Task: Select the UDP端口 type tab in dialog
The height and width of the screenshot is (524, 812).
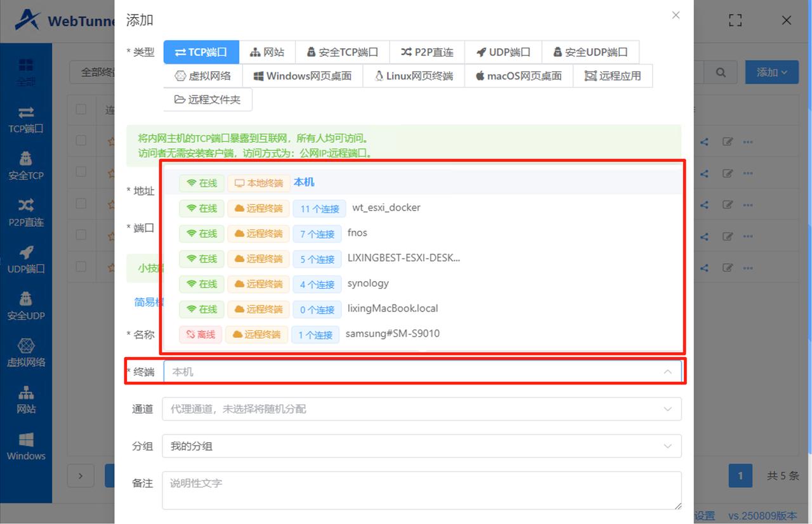Action: (504, 52)
